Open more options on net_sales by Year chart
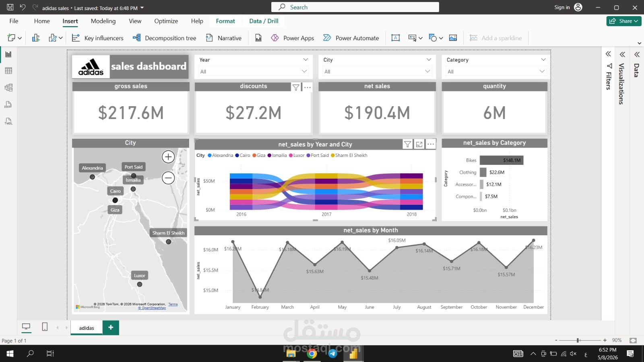 [x=431, y=144]
